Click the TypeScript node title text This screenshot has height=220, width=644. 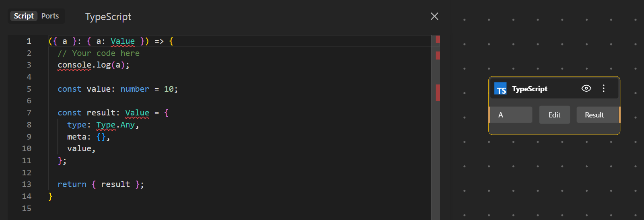[529, 89]
